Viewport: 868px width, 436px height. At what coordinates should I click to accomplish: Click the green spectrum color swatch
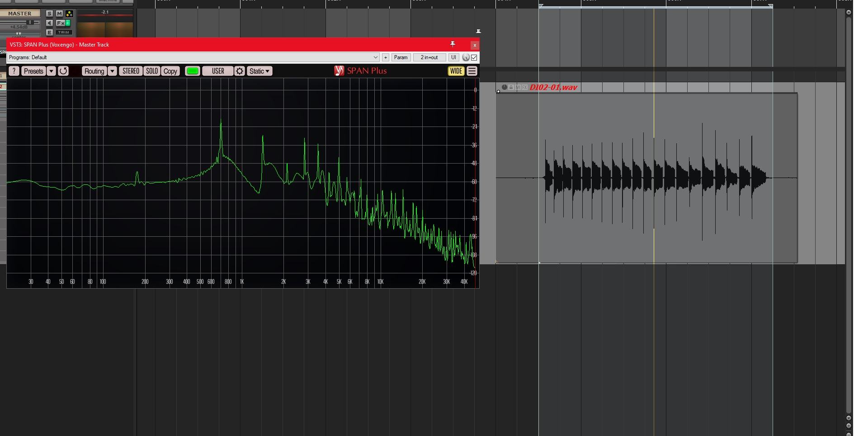(x=193, y=71)
